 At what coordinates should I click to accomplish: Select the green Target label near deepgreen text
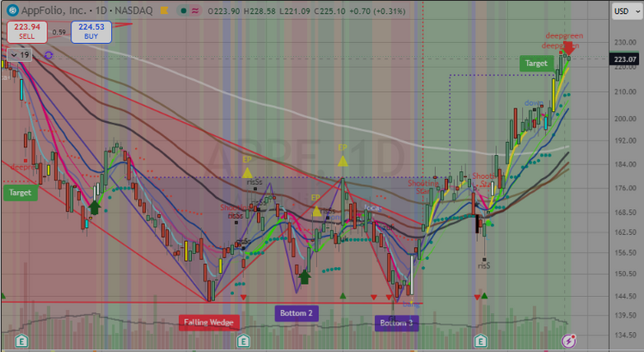[537, 64]
